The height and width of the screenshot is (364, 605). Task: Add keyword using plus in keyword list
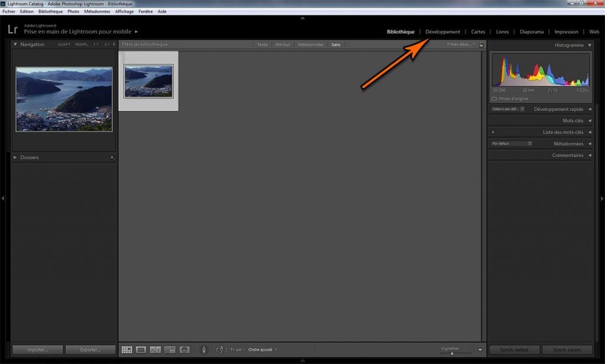tap(493, 132)
